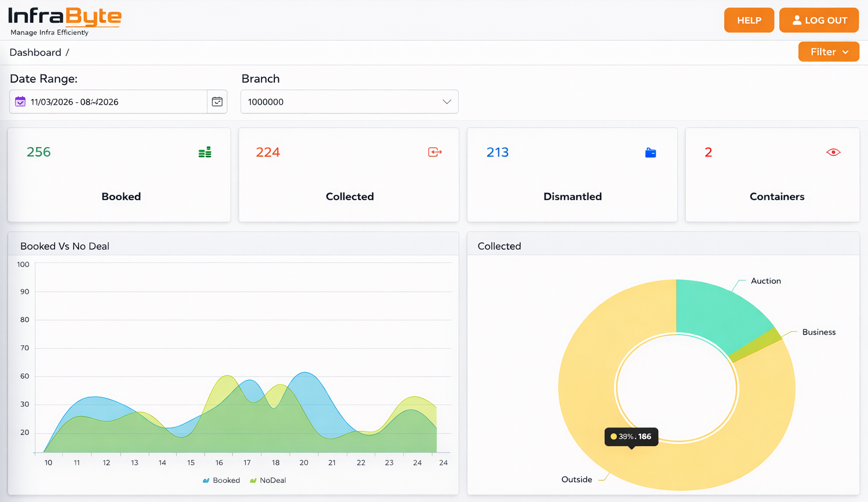The height and width of the screenshot is (502, 868).
Task: Click the eye icon on Containers card
Action: (x=834, y=152)
